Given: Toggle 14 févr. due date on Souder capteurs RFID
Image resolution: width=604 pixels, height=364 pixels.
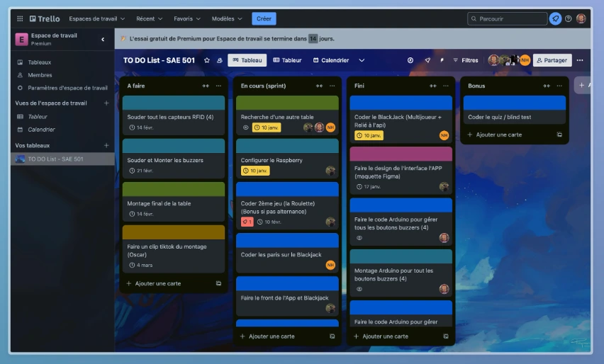Looking at the screenshot, I should pyautogui.click(x=141, y=127).
